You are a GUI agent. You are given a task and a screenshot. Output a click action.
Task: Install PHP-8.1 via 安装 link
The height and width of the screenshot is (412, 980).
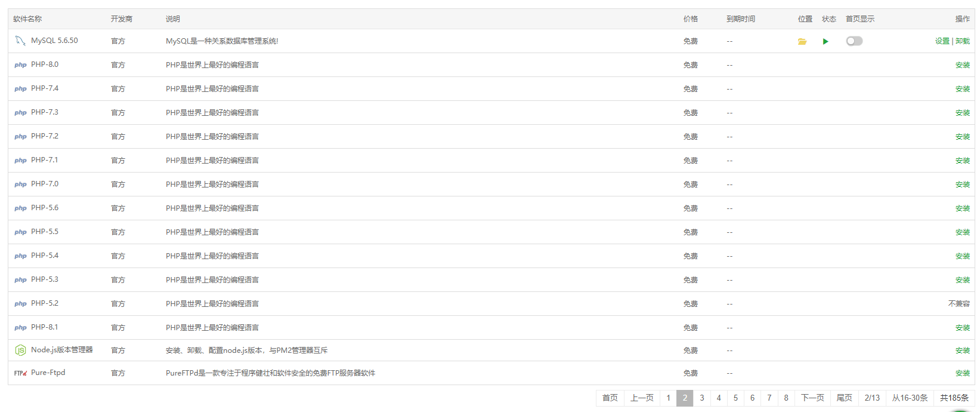click(x=963, y=328)
